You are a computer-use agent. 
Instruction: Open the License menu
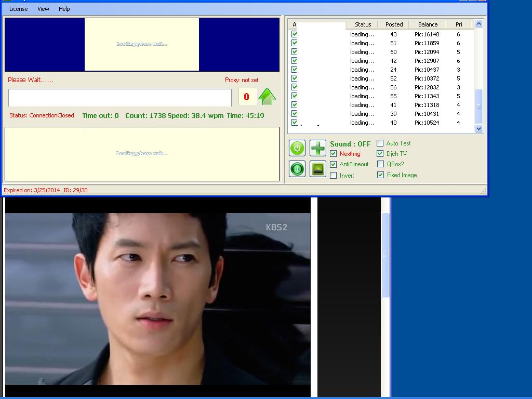pyautogui.click(x=18, y=9)
